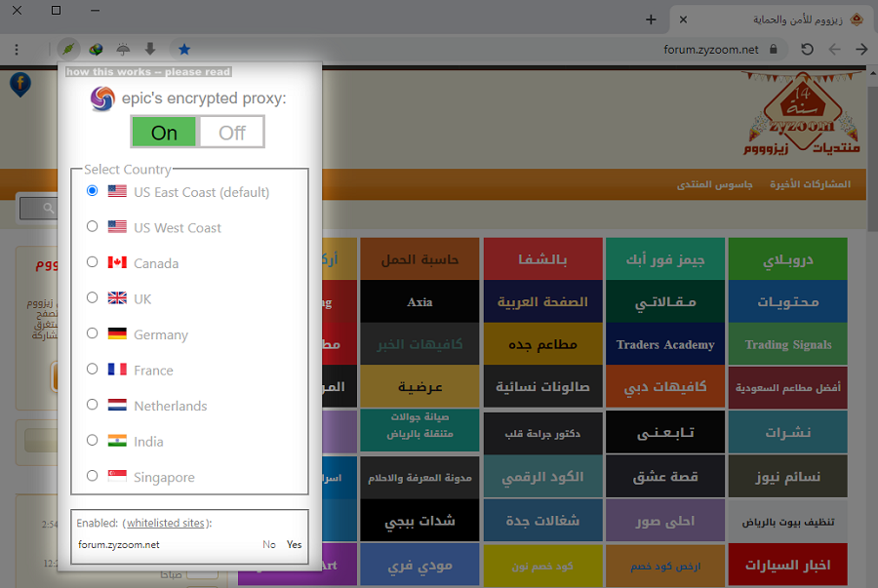Open المشاركات الأخيرة menu item
The image size is (878, 588).
coord(810,184)
